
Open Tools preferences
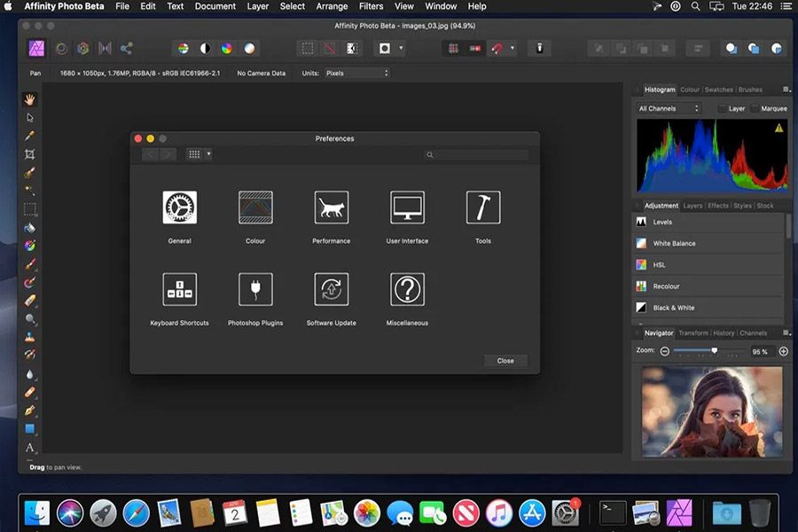tap(483, 207)
